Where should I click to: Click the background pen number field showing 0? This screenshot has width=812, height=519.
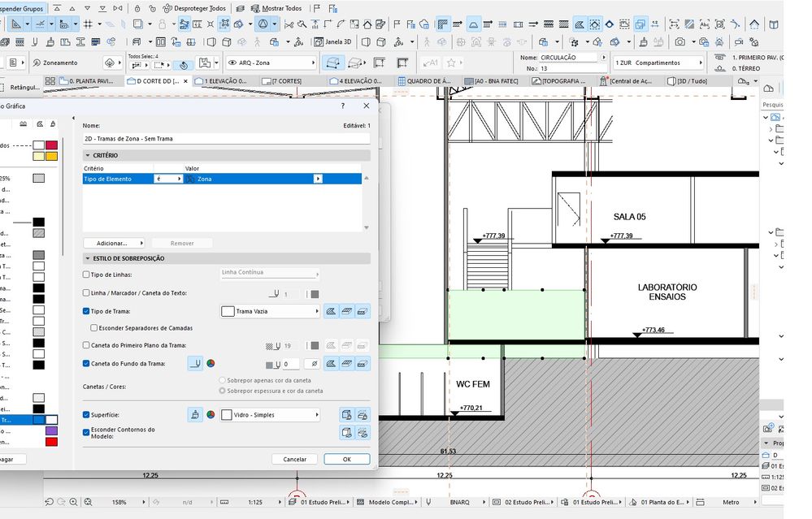[291, 365]
